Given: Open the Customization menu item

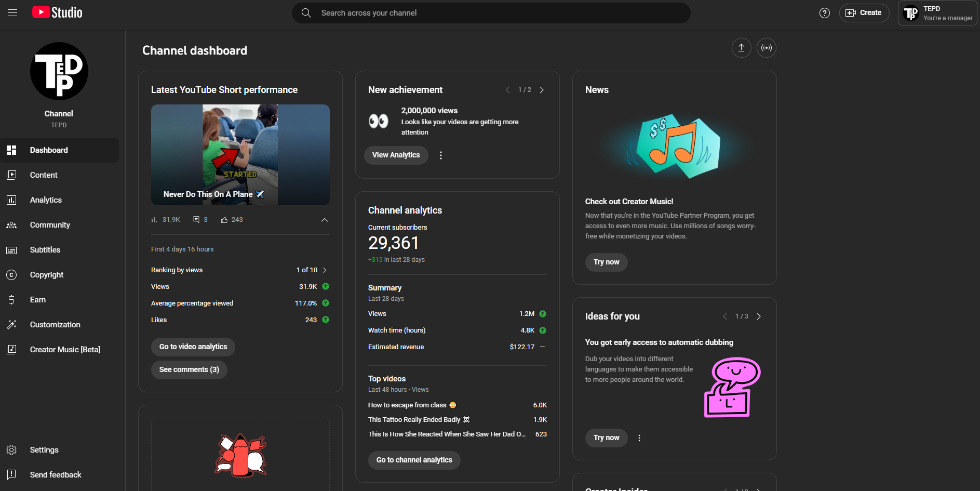Looking at the screenshot, I should (59, 325).
